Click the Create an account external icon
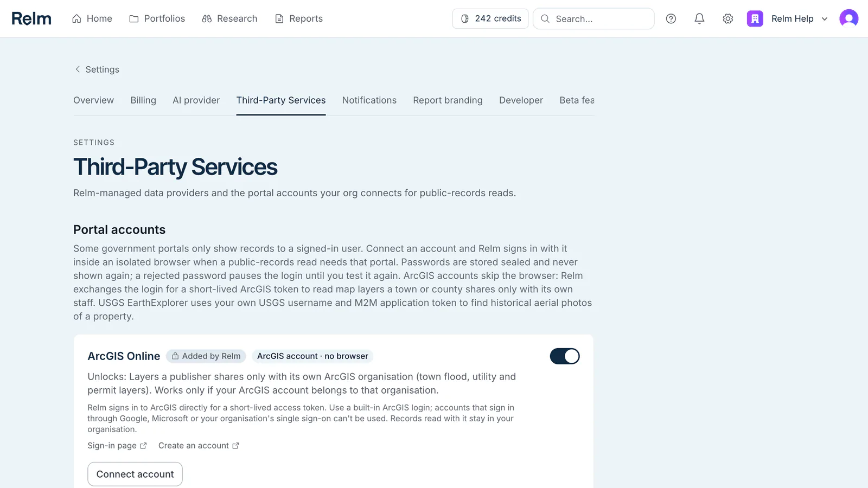 pos(235,446)
